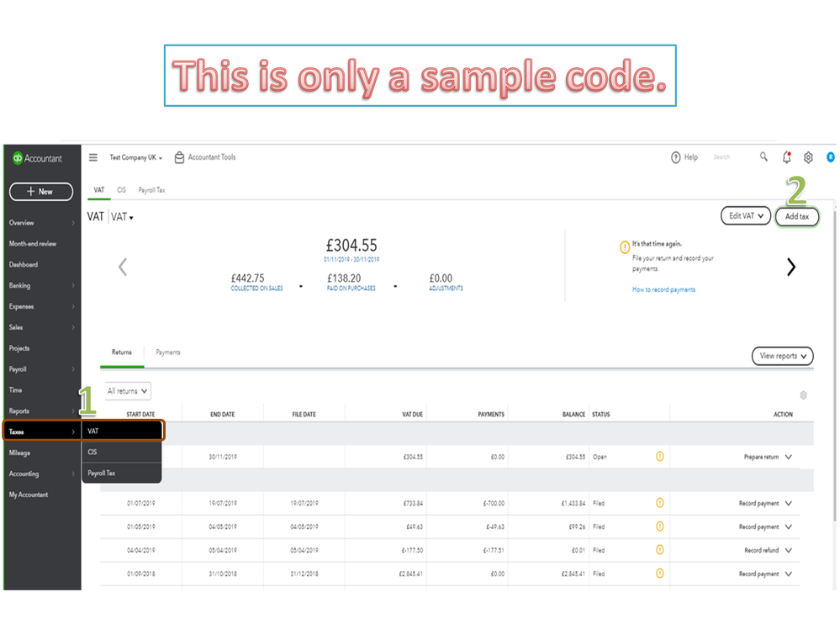Open Expenses in the sidebar
This screenshot has width=840, height=630.
(x=42, y=306)
